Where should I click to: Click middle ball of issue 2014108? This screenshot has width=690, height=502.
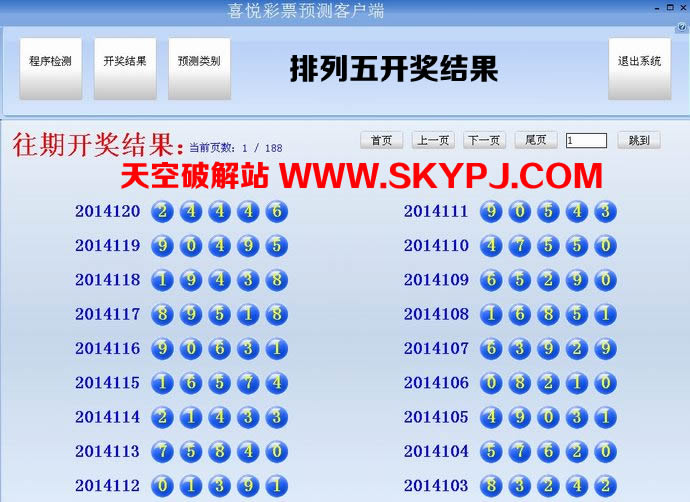tap(548, 314)
